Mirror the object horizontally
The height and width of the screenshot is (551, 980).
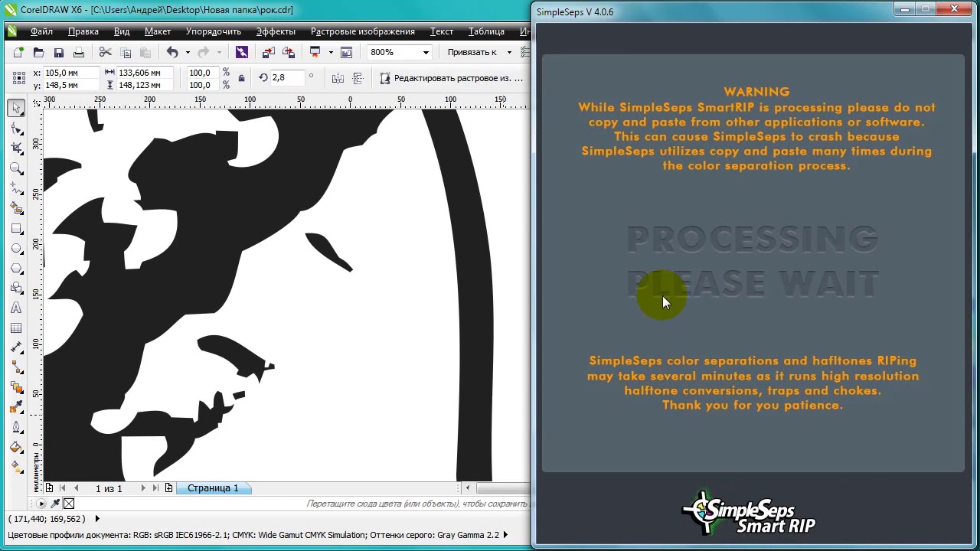[x=338, y=78]
